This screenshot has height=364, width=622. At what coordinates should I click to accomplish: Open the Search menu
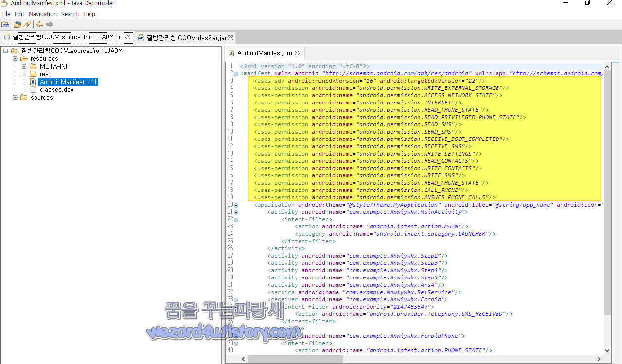(70, 14)
